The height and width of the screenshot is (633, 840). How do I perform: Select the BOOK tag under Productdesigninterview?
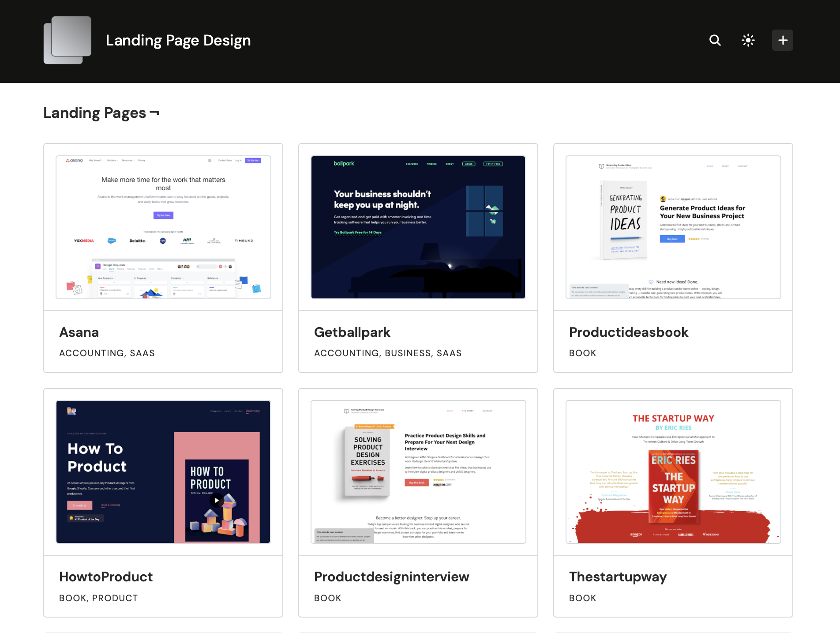(x=327, y=599)
